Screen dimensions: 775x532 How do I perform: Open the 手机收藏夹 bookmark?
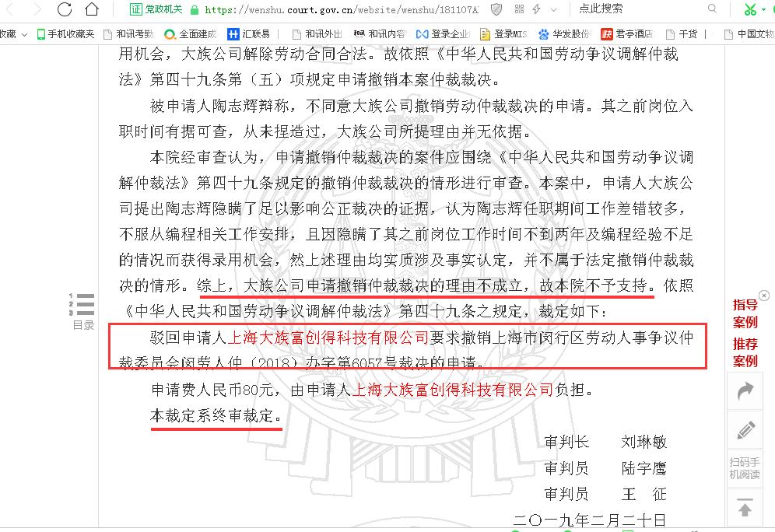click(65, 34)
